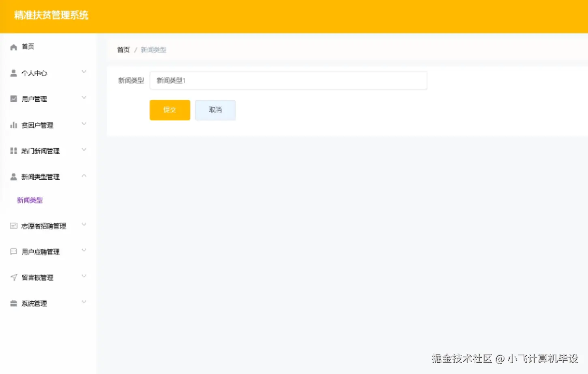Click the 首页 breadcrumb link
This screenshot has width=588, height=374.
coord(123,50)
